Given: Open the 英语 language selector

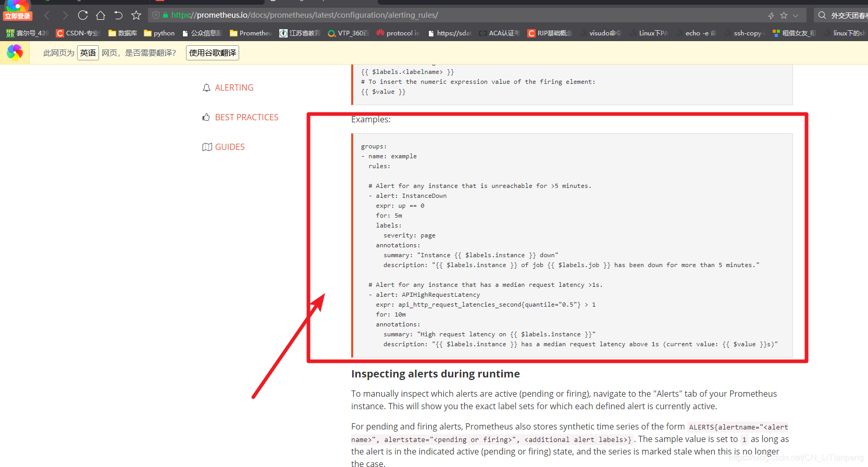Looking at the screenshot, I should tap(88, 53).
